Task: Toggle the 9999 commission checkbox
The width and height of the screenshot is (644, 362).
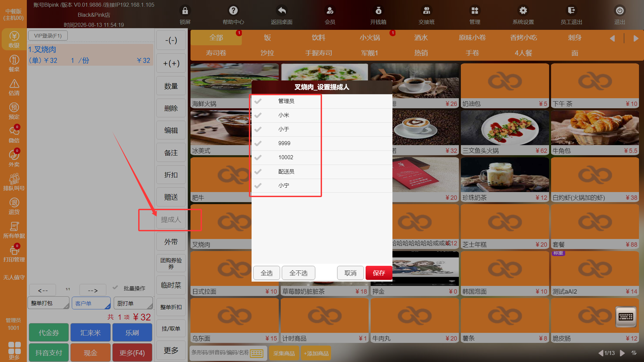Action: click(258, 143)
